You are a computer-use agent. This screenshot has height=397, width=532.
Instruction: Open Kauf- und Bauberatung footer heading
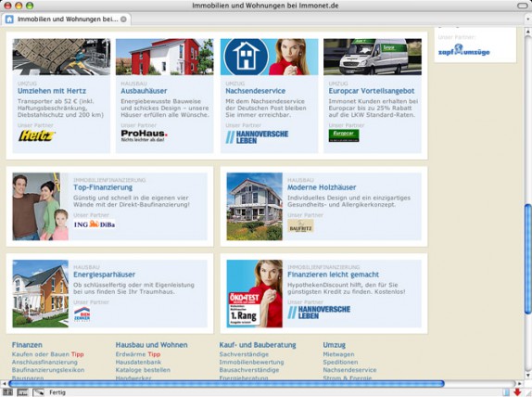pyautogui.click(x=258, y=345)
